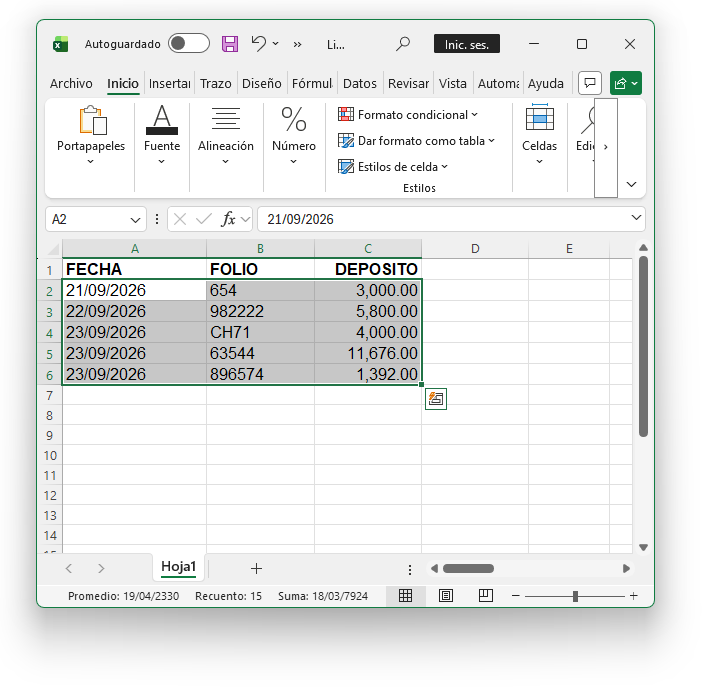Go to the Datos tab
Viewport: 707px width, 695px height.
359,83
